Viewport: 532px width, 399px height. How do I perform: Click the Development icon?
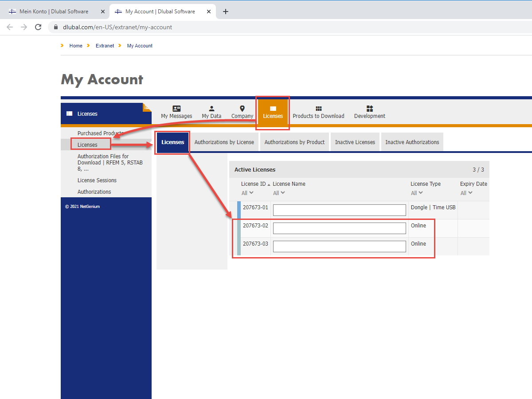coord(369,108)
